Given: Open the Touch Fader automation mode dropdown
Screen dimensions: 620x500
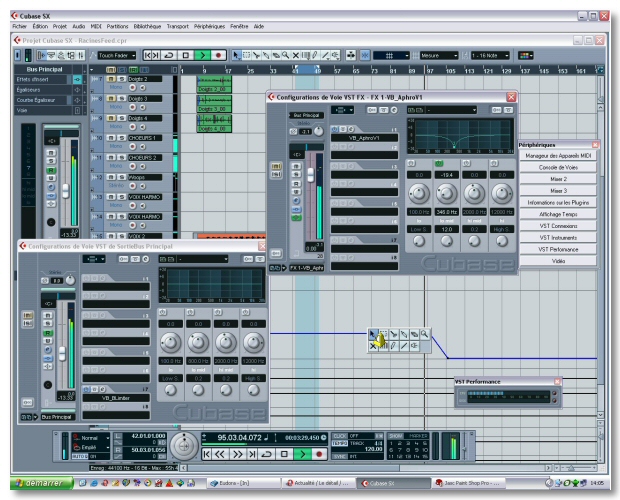Looking at the screenshot, I should 117,56.
